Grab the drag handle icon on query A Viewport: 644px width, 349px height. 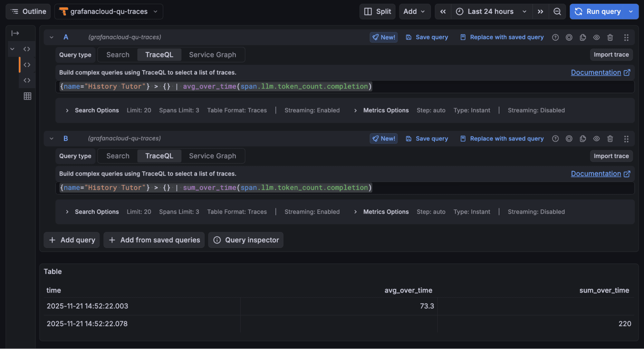626,37
